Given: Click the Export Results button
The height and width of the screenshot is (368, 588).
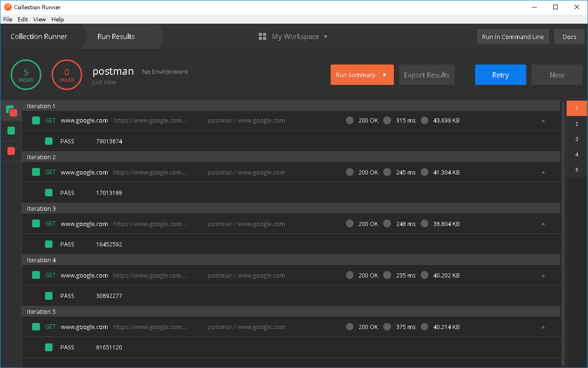Looking at the screenshot, I should [426, 75].
